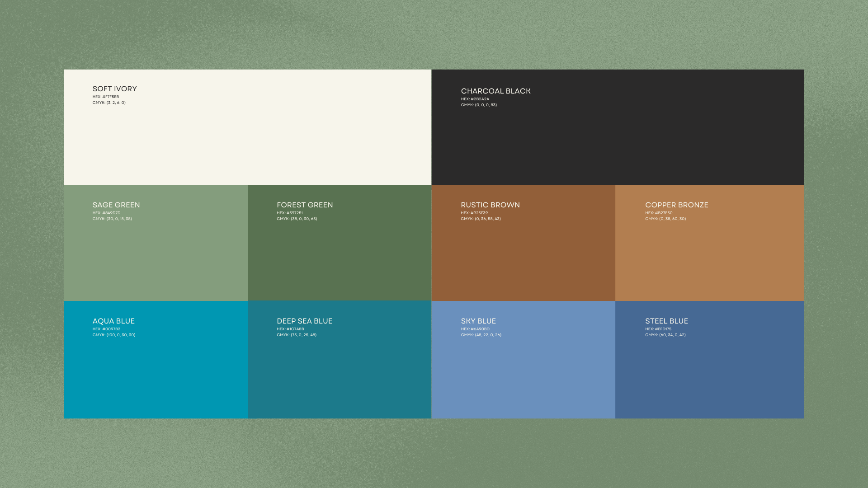Pick the Rustic Brown color block
The height and width of the screenshot is (488, 868).
[x=523, y=258]
